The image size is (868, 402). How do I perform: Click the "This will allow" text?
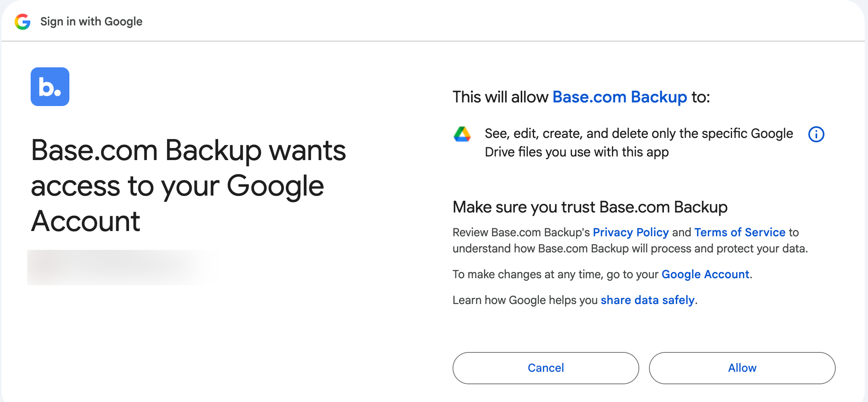500,97
